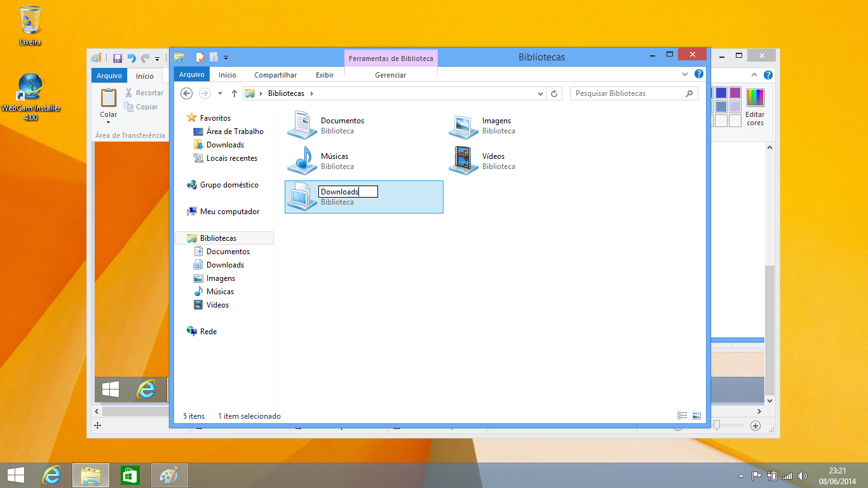Open the address bar history dropdown
Viewport: 868px width, 488px height.
[x=540, y=93]
